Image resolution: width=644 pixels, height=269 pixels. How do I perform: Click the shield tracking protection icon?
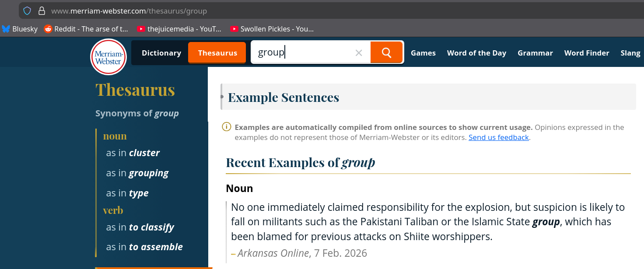coord(27,11)
